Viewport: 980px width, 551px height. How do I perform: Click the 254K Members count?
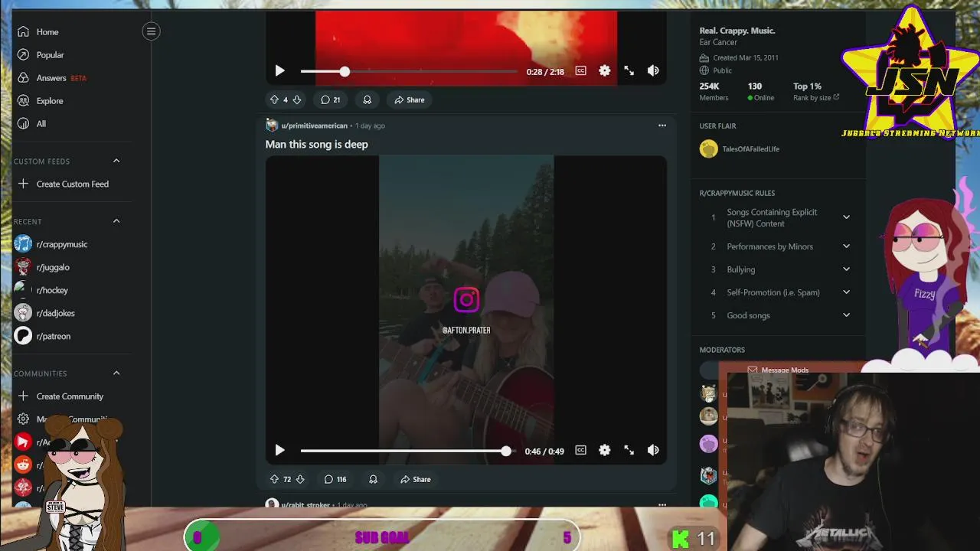click(x=714, y=91)
